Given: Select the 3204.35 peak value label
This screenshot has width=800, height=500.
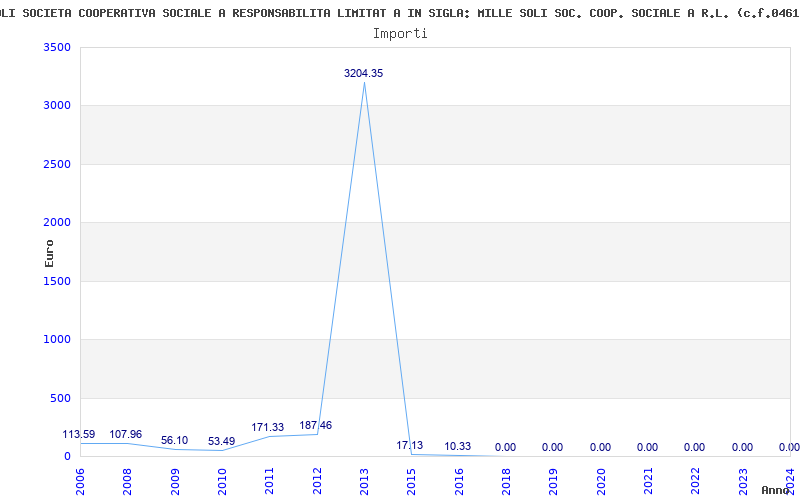Looking at the screenshot, I should pos(363,73).
